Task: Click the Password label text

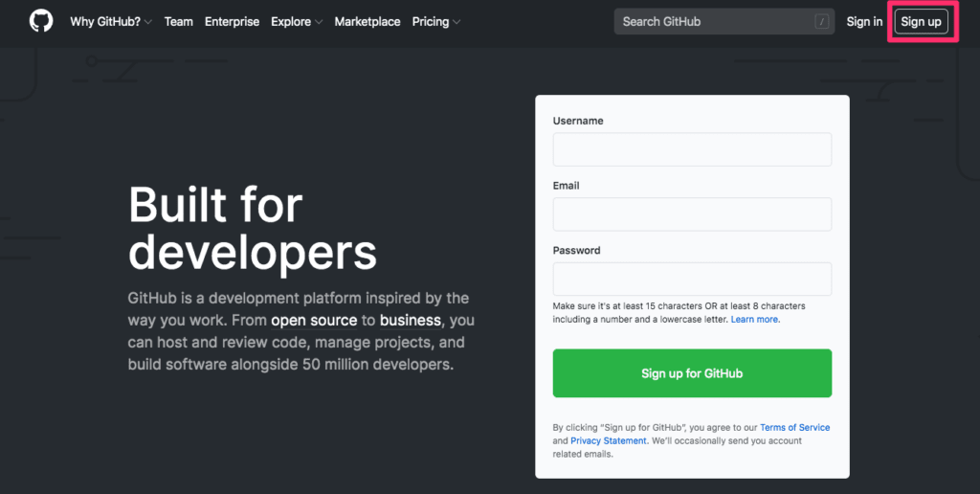Action: point(576,250)
